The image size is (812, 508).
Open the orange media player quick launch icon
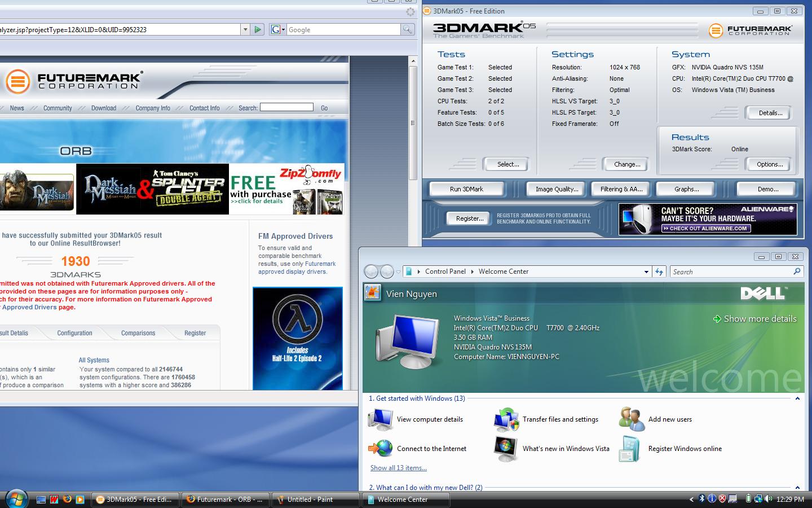[80, 500]
